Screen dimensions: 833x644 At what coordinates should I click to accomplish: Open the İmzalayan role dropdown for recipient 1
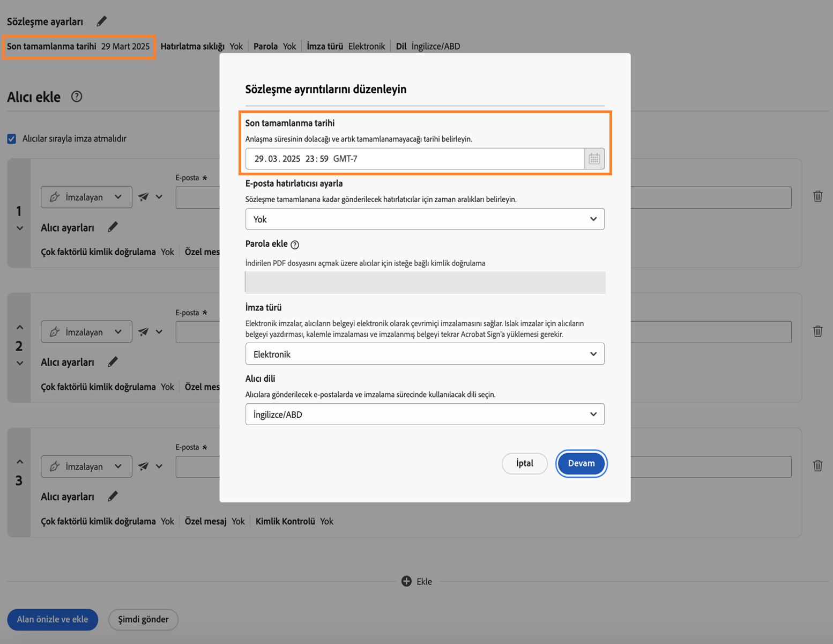(x=86, y=197)
